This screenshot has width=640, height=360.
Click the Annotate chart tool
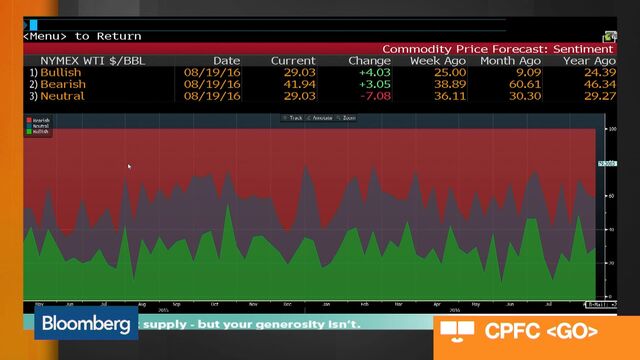pos(320,118)
